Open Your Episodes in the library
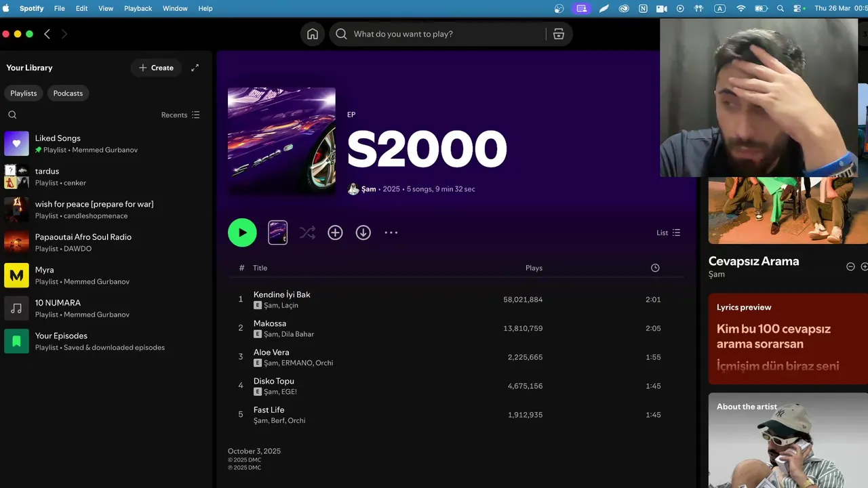 105,341
